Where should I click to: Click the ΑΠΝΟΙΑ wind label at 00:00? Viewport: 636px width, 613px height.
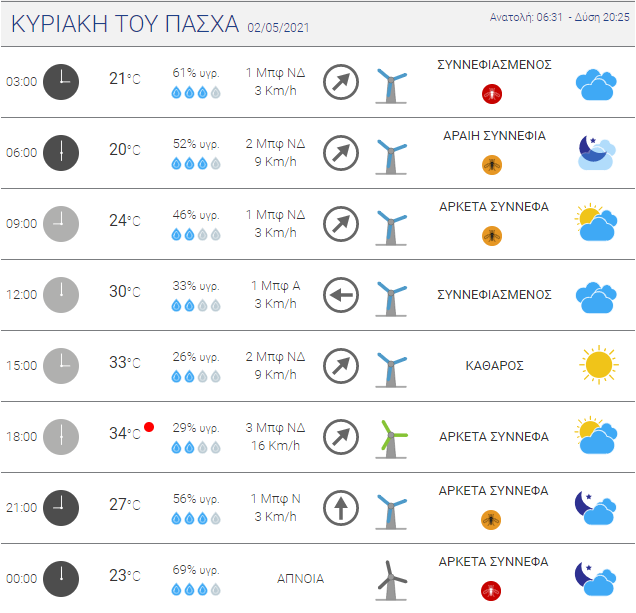[x=300, y=579]
